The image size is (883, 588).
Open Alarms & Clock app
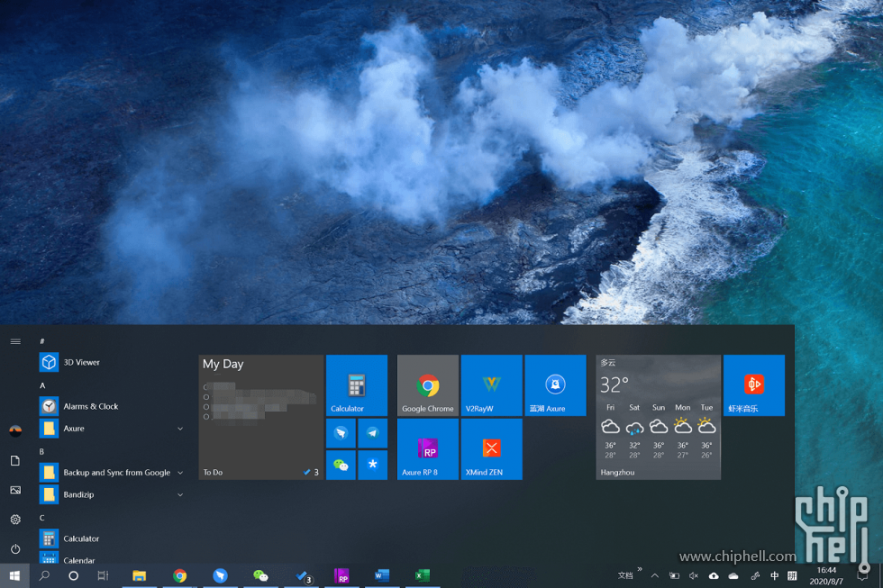(x=112, y=406)
